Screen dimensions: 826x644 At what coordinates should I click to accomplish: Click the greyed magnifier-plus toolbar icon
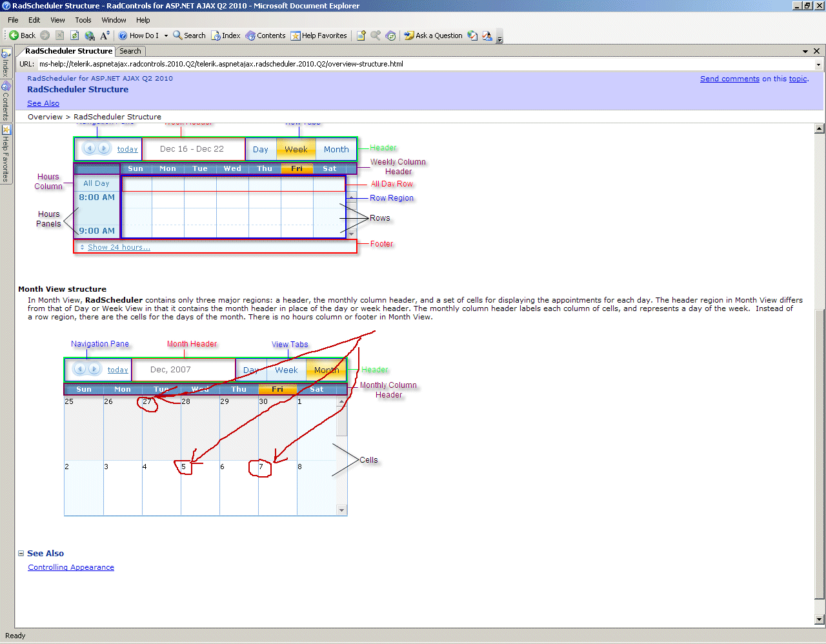pos(376,35)
